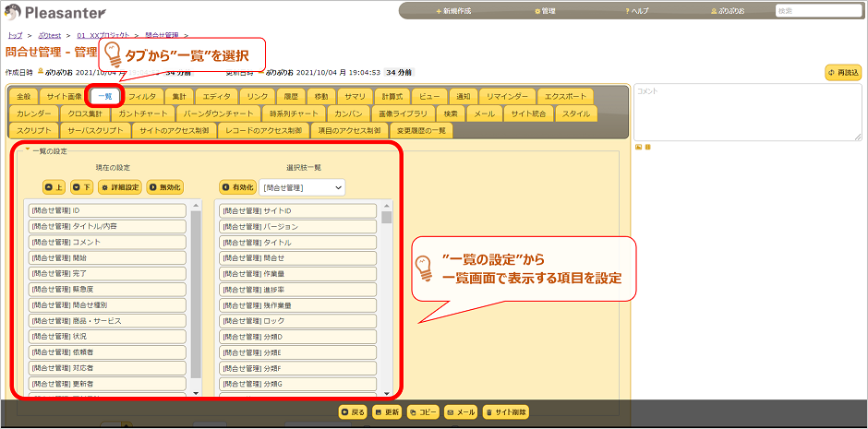Viewport: 868px width, 429px height.
Task: Switch to the メール tab
Action: [485, 113]
